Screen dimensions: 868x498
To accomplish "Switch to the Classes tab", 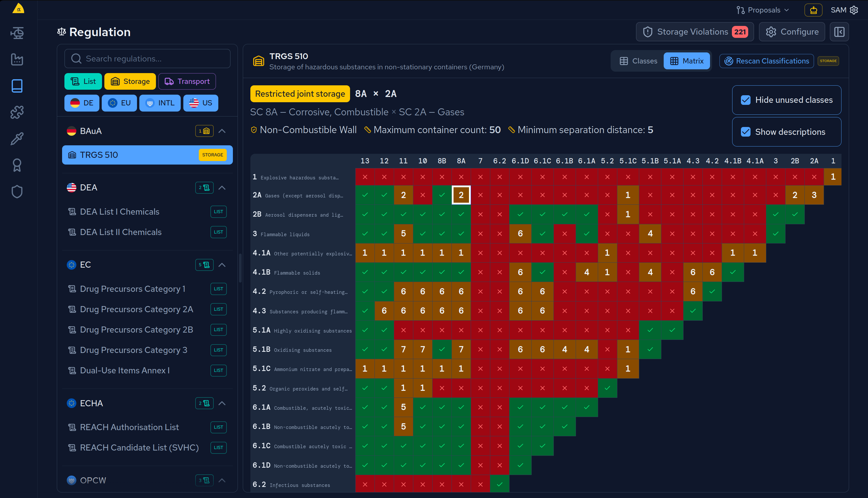I will click(637, 61).
